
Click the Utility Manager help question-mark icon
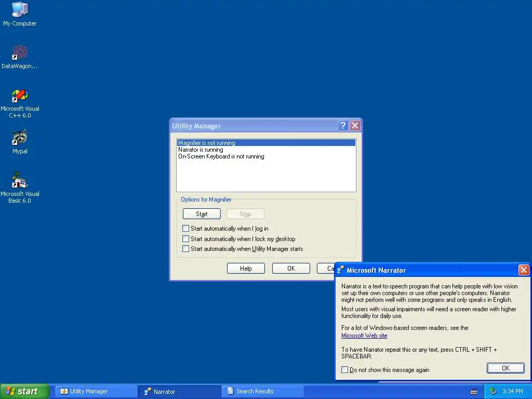pyautogui.click(x=343, y=126)
